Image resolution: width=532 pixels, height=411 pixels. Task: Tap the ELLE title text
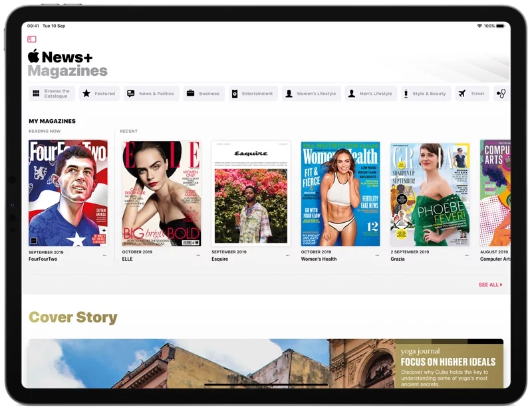click(x=127, y=259)
